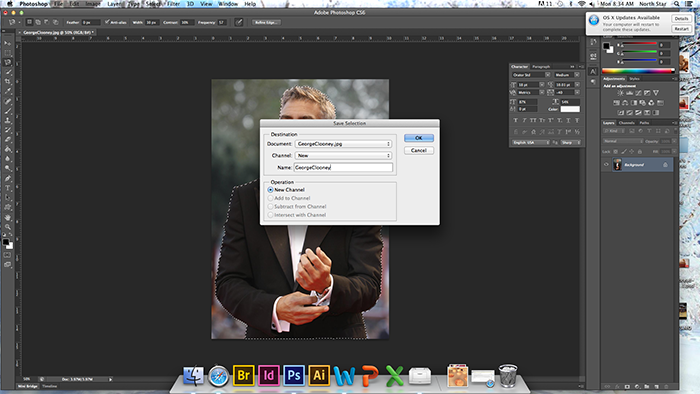Image resolution: width=700 pixels, height=394 pixels.
Task: Open Illustrator from the dock
Action: point(319,375)
